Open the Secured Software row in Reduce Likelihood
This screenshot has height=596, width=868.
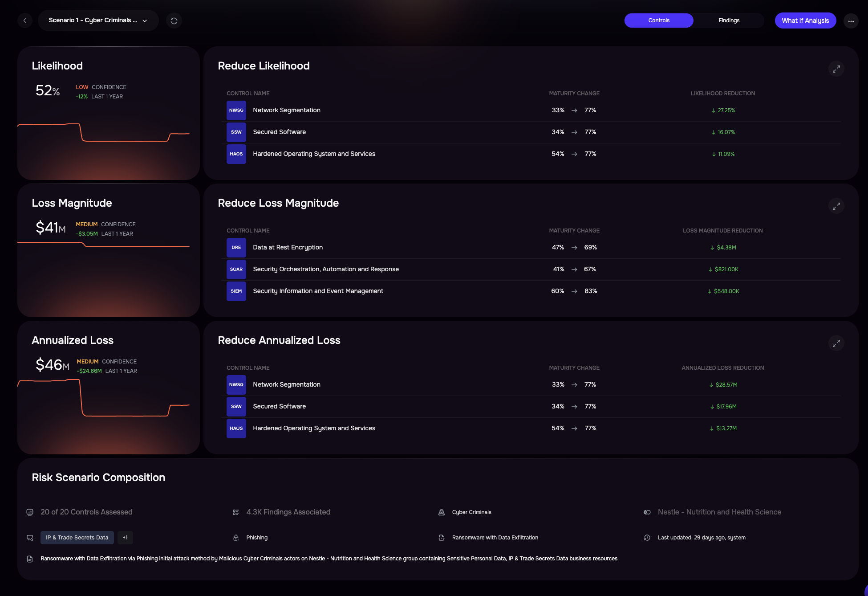[280, 132]
